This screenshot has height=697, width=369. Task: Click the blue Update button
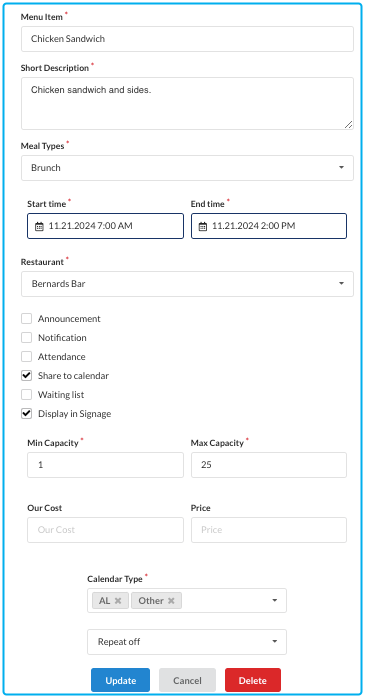tap(120, 680)
